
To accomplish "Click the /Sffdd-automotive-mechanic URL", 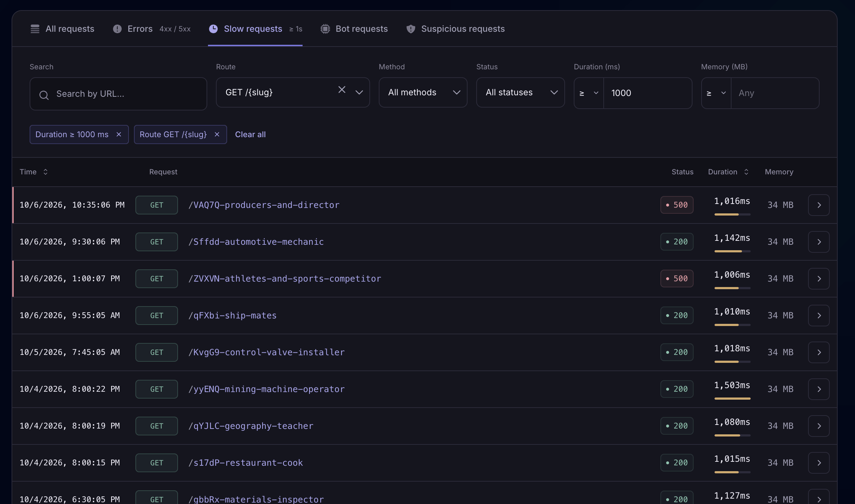I will click(x=256, y=242).
